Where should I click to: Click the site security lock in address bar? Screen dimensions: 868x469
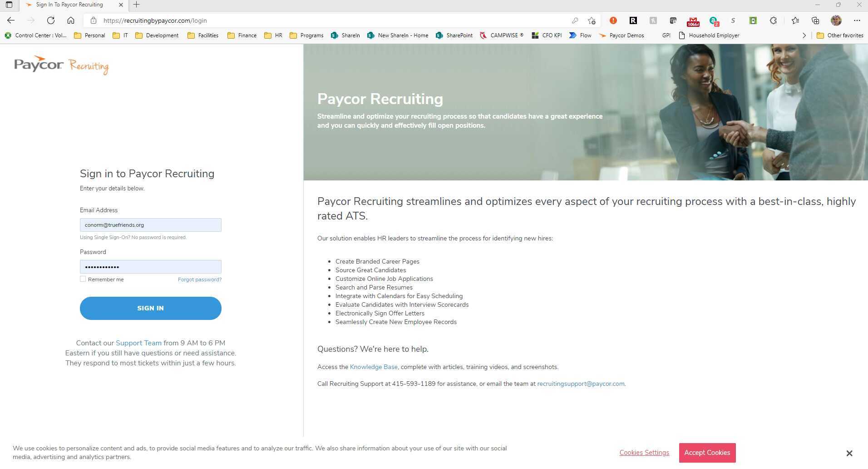point(93,20)
